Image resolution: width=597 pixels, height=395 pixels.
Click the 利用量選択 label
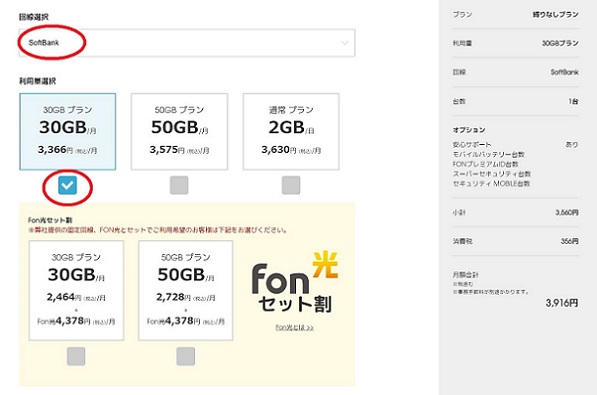pyautogui.click(x=37, y=81)
